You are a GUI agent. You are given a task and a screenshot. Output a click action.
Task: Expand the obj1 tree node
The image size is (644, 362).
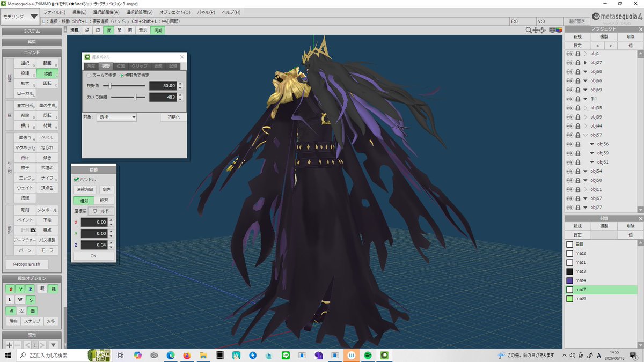[x=585, y=54]
